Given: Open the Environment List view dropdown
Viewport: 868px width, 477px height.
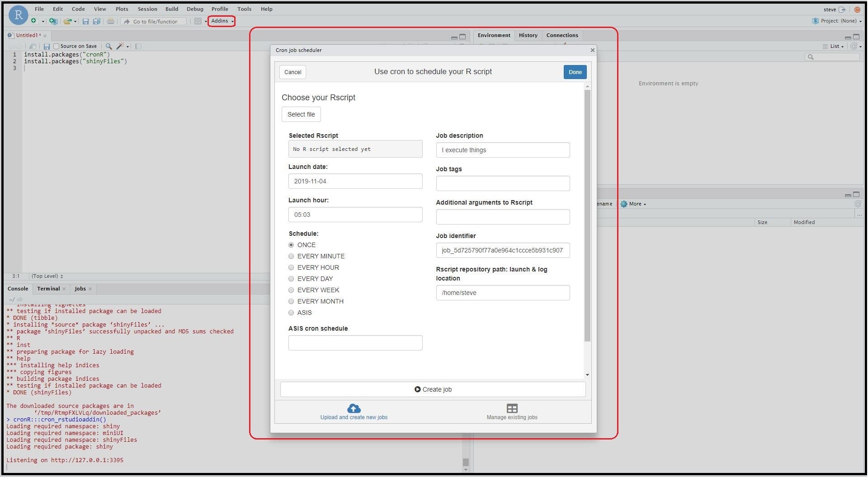Looking at the screenshot, I should pyautogui.click(x=833, y=46).
